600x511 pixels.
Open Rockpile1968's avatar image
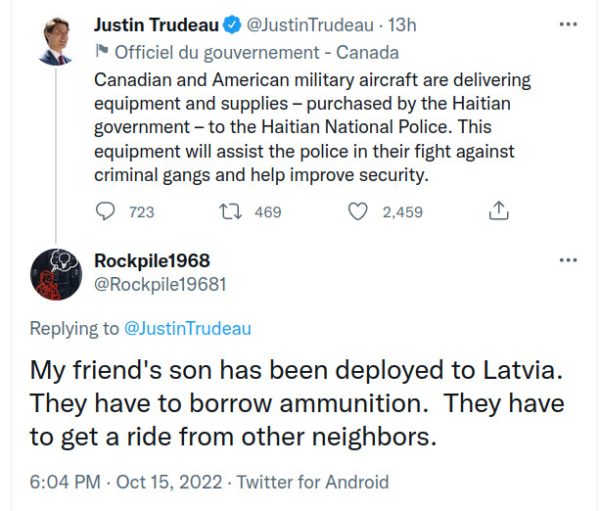coord(56,272)
